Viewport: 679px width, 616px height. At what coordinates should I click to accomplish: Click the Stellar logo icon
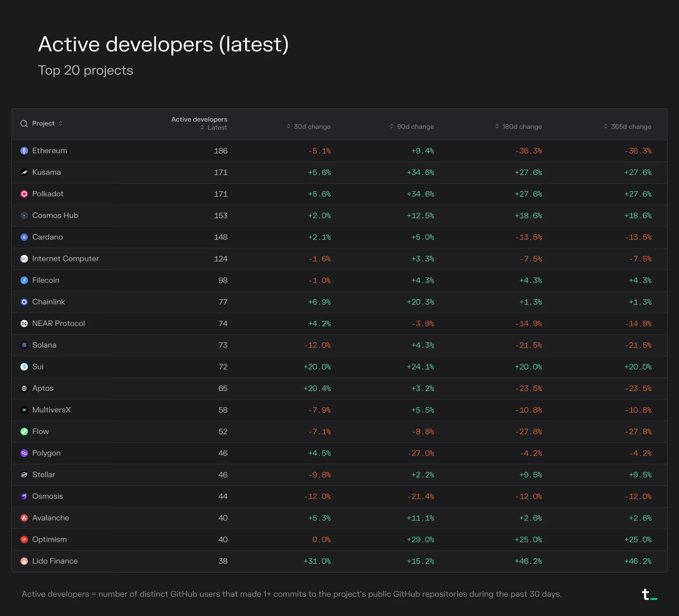pos(24,475)
